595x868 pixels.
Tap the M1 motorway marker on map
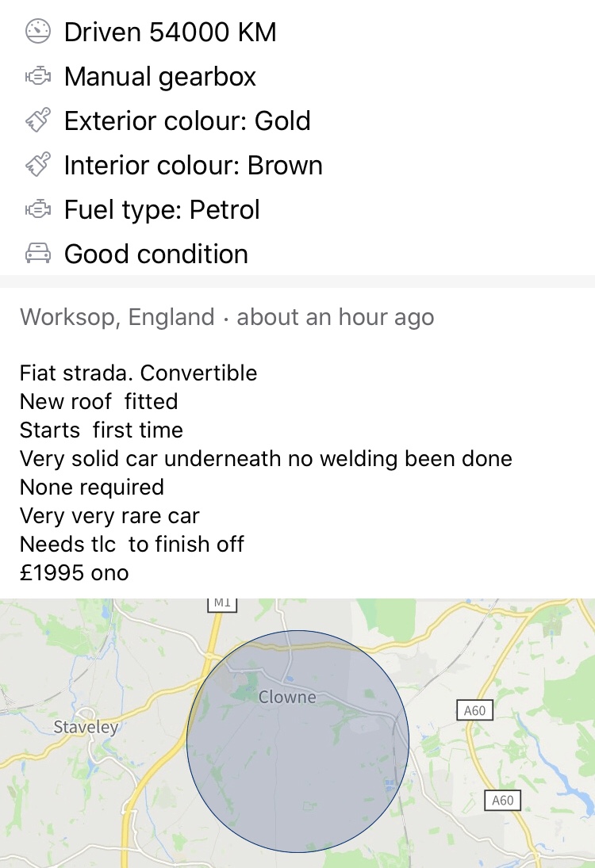coord(222,603)
